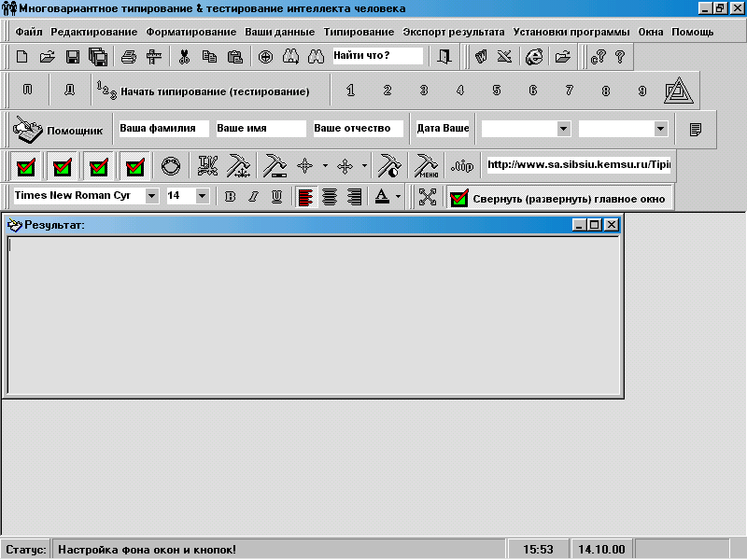Enable center text alignment

[330, 197]
